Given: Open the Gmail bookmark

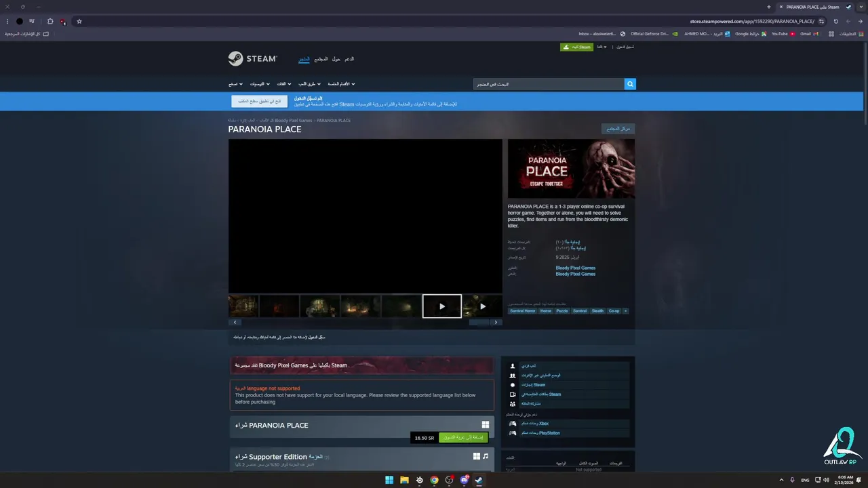Looking at the screenshot, I should click(x=809, y=34).
